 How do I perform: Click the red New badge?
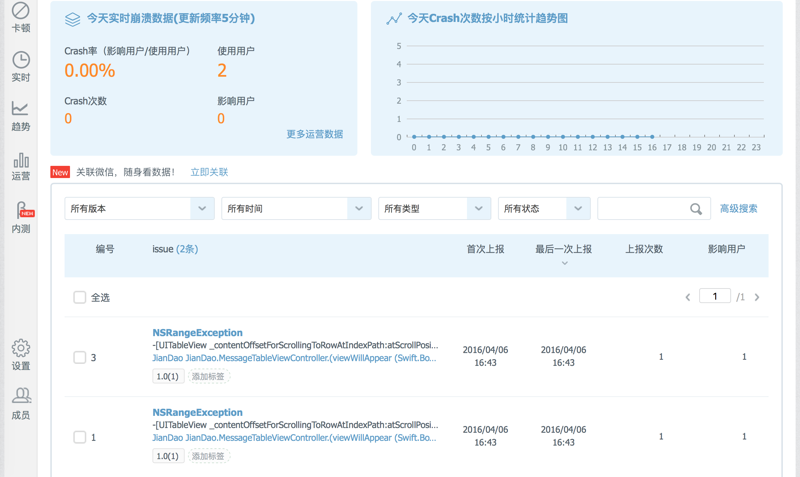[x=60, y=172]
